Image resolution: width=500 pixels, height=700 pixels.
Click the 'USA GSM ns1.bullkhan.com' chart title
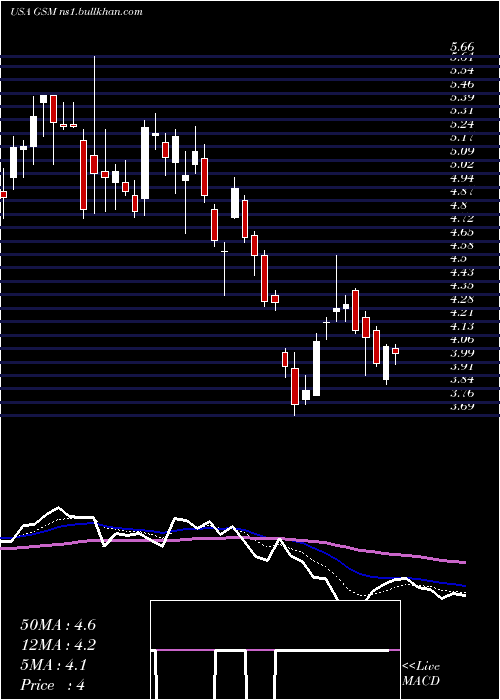[76, 12]
